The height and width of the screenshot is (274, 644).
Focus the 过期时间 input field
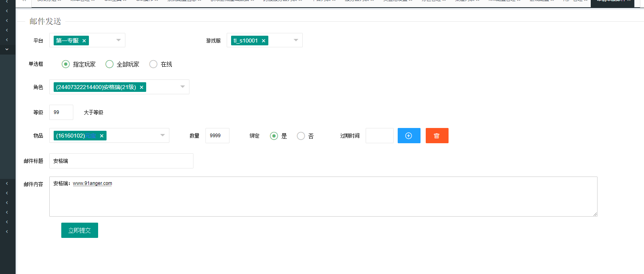(379, 136)
